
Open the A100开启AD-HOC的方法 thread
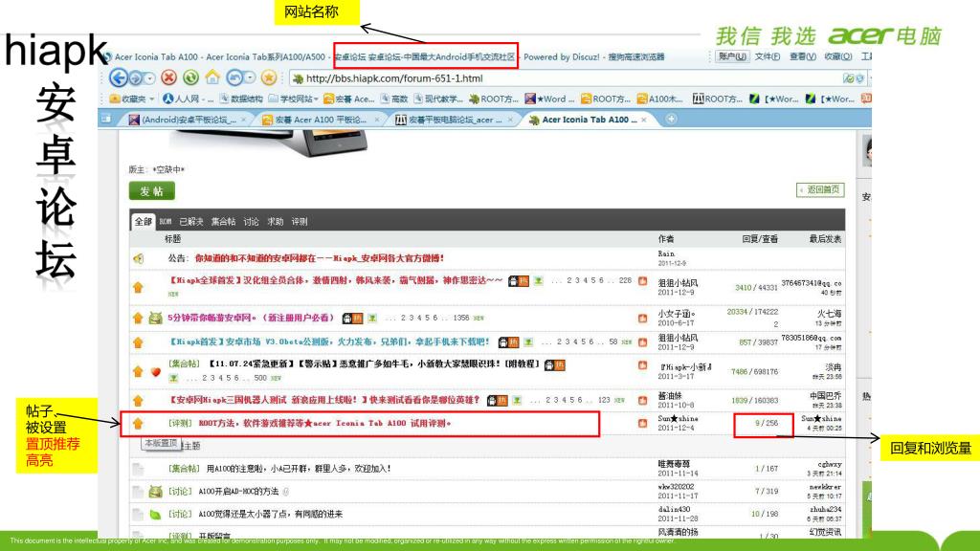click(238, 492)
